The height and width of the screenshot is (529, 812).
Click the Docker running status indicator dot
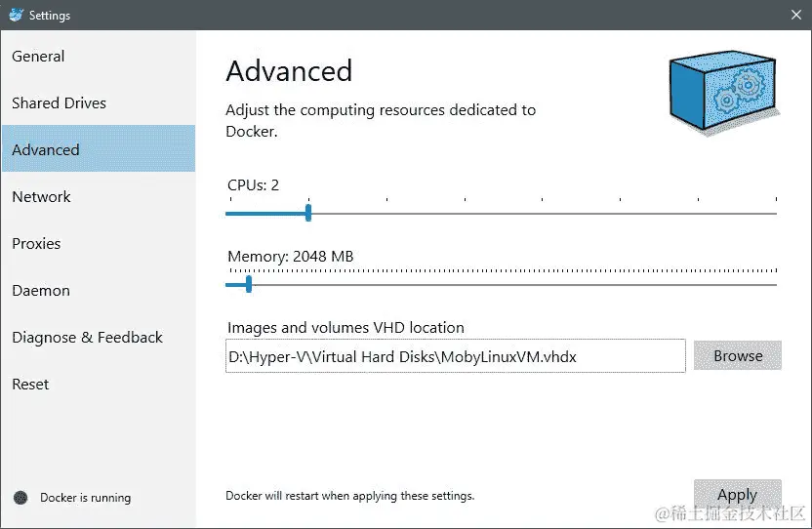pos(20,498)
